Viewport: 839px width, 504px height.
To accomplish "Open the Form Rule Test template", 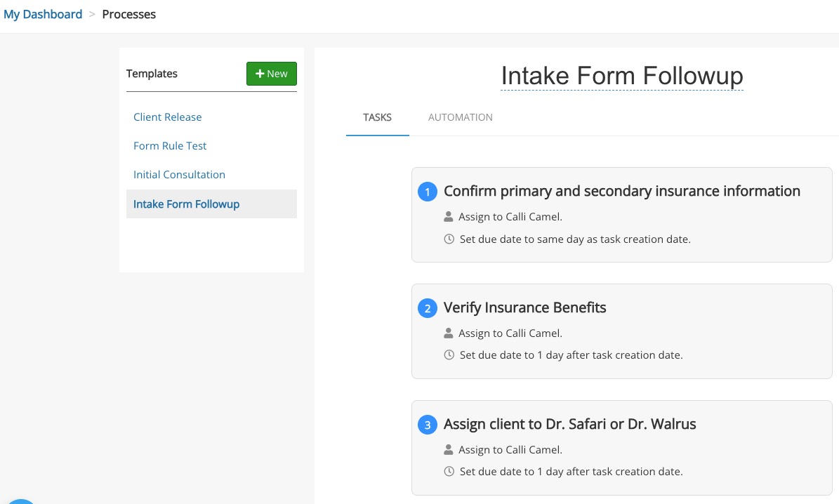I will point(170,146).
